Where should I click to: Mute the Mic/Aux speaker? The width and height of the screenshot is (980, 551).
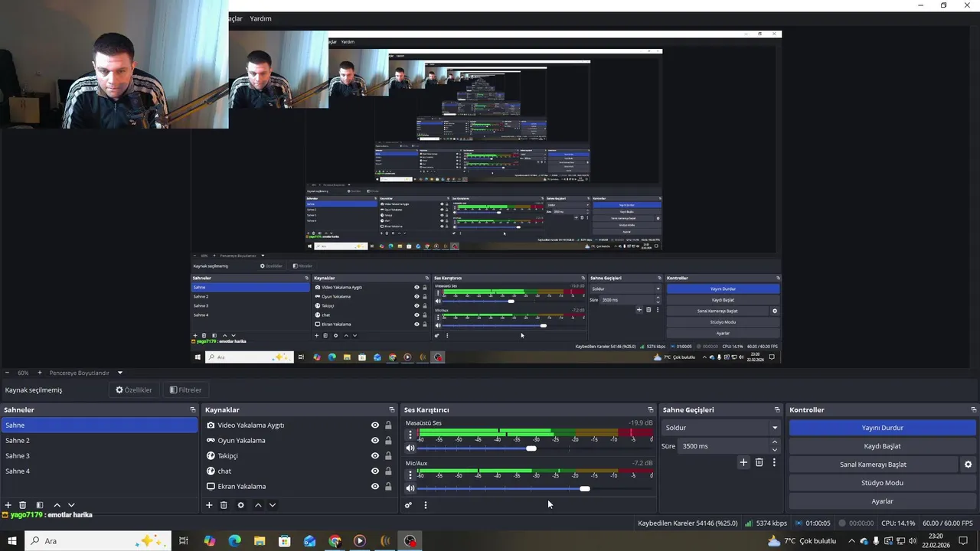[x=410, y=488]
